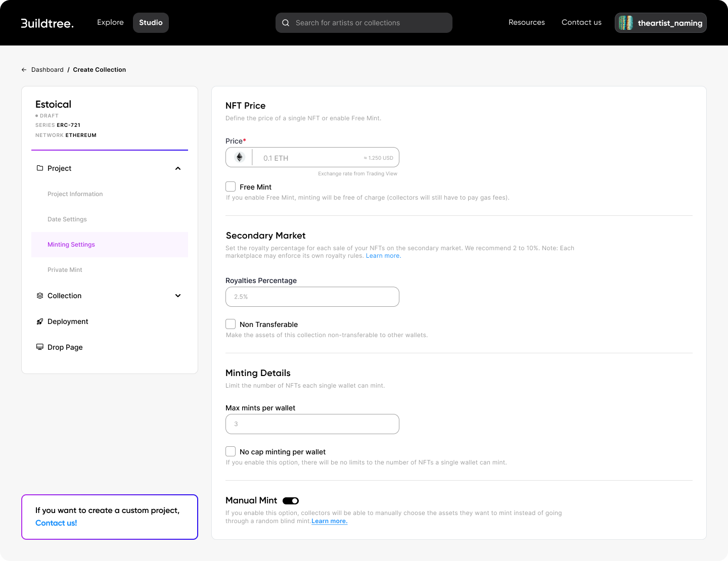
Task: Click the Deployment rocket icon
Action: (40, 321)
